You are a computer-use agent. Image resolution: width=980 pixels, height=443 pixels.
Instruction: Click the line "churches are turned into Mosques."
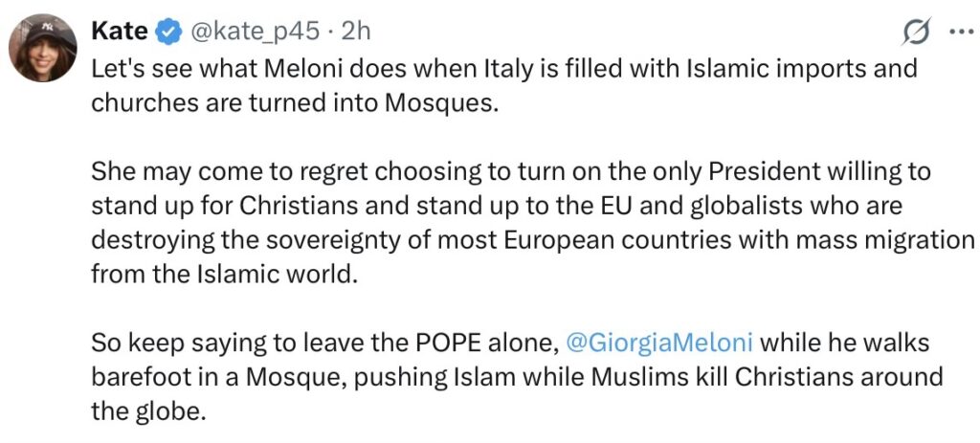click(295, 102)
